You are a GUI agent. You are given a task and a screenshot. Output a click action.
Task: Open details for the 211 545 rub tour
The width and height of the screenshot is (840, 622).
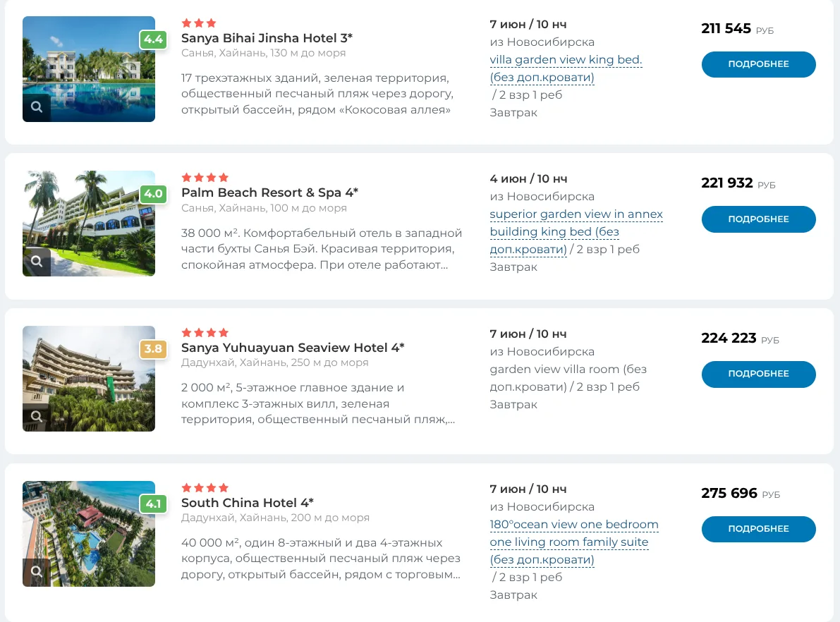(x=759, y=64)
